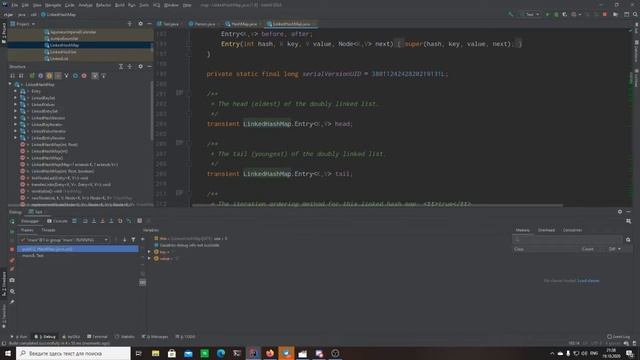Screen dimensions: 640x360
Task: Click the Load classes link in Memory tab
Action: click(588, 280)
